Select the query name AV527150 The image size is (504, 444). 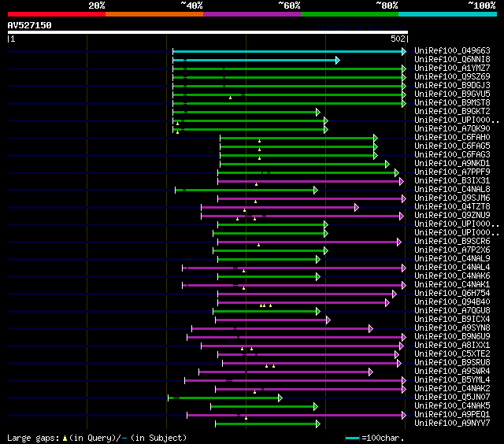[30, 25]
